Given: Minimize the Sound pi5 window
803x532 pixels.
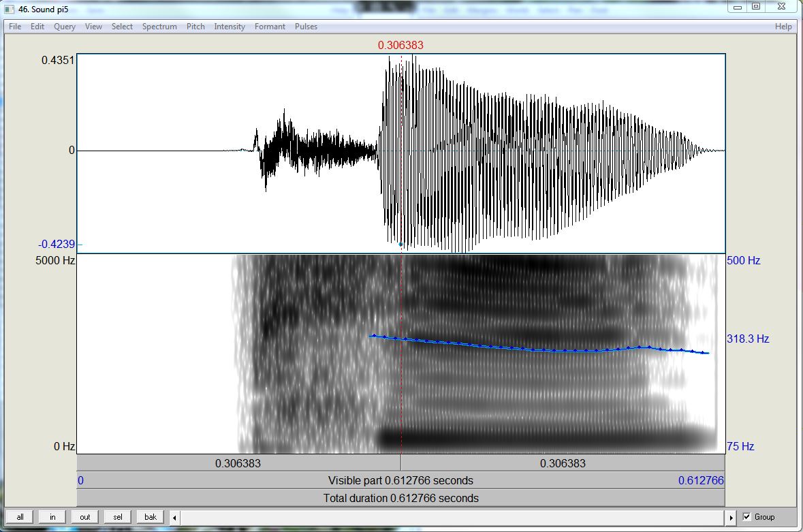Looking at the screenshot, I should [738, 7].
